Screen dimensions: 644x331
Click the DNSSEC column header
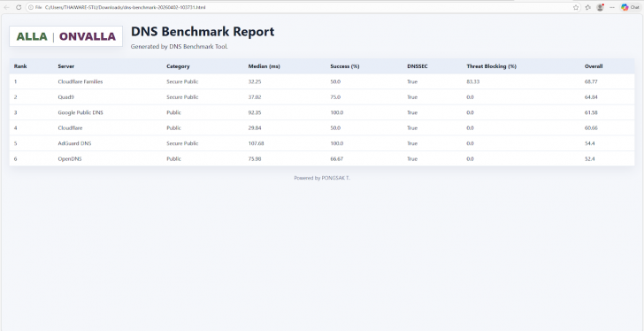coord(418,66)
